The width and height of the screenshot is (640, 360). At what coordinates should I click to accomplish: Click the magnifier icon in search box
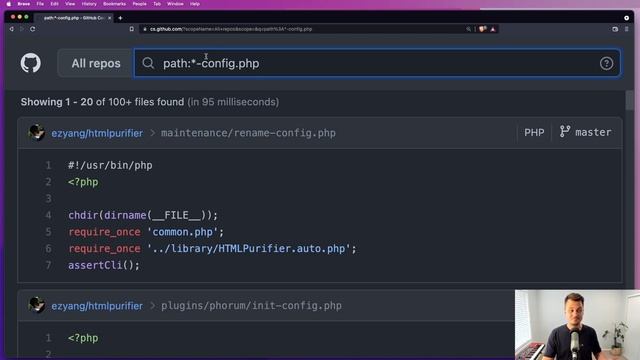[x=148, y=63]
